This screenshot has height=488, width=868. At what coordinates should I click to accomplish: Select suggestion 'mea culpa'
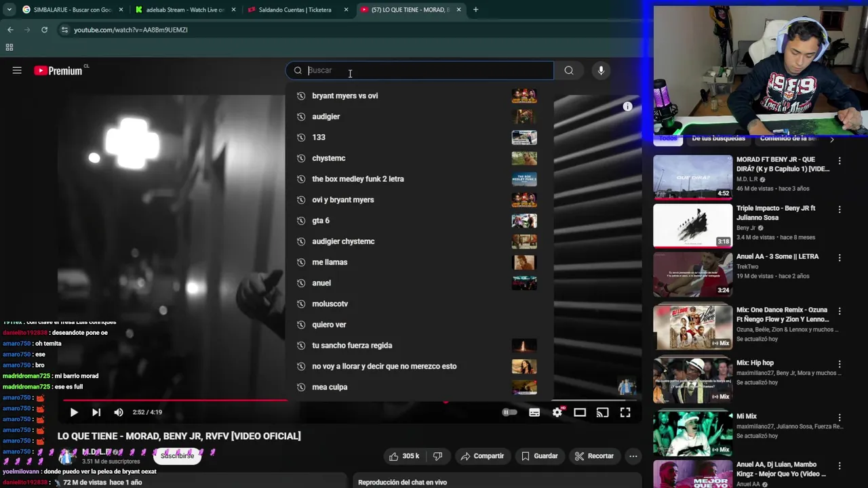420,387
